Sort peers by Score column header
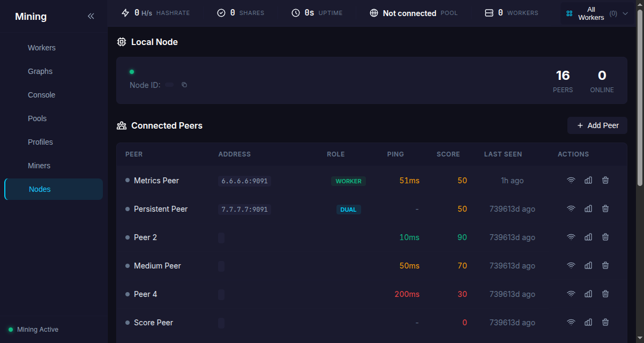Image resolution: width=644 pixels, height=343 pixels. pyautogui.click(x=448, y=154)
